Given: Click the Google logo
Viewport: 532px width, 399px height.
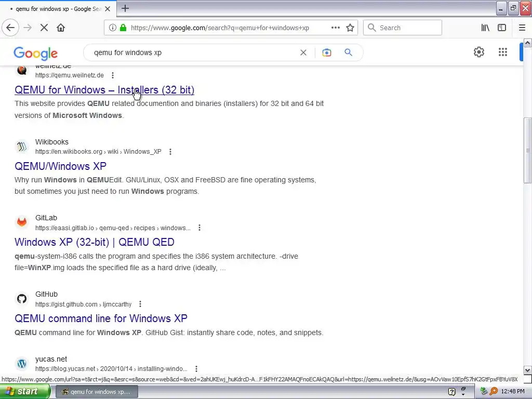Looking at the screenshot, I should click(36, 53).
